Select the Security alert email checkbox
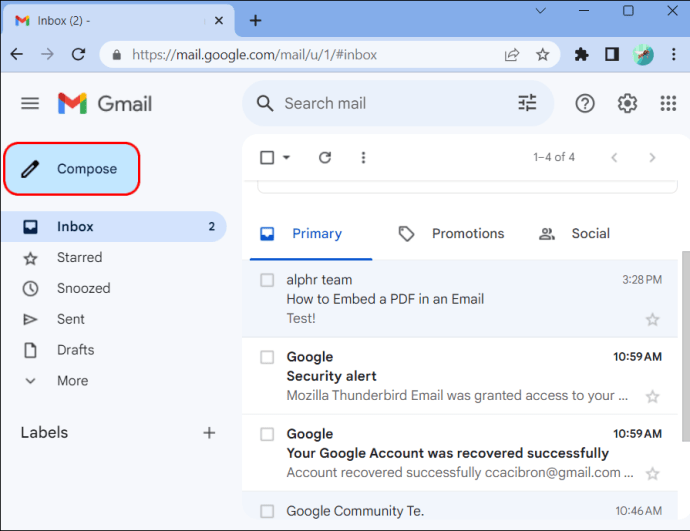Image resolution: width=690 pixels, height=531 pixels. pyautogui.click(x=267, y=357)
